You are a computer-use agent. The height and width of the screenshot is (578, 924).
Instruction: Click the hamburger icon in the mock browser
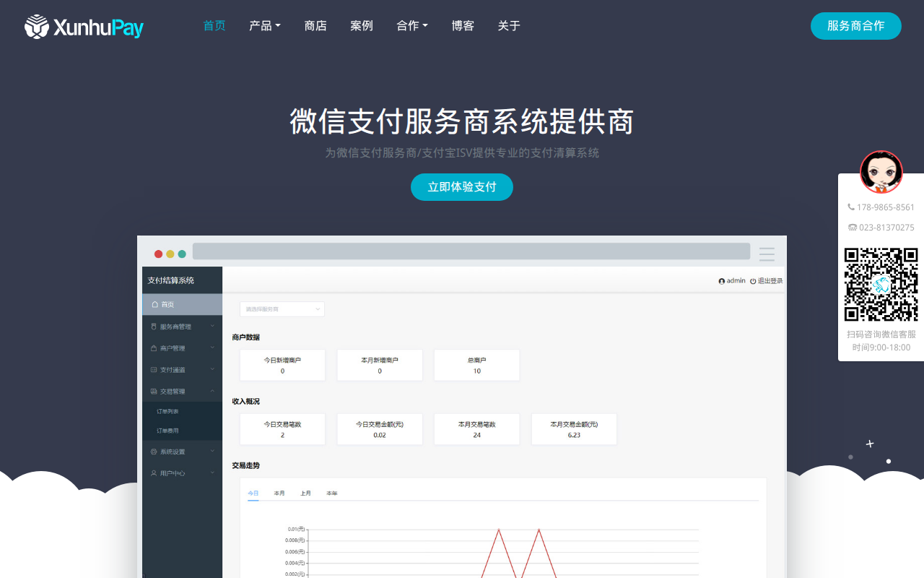click(767, 254)
